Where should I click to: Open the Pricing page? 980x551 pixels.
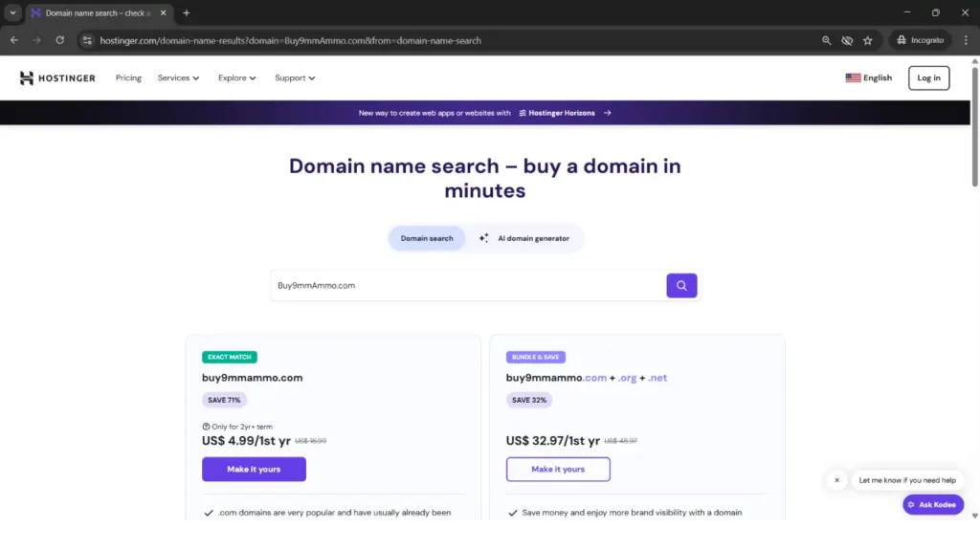click(x=128, y=78)
